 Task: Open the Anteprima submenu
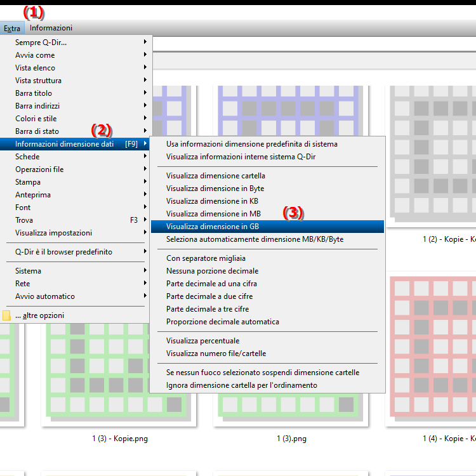coord(74,195)
